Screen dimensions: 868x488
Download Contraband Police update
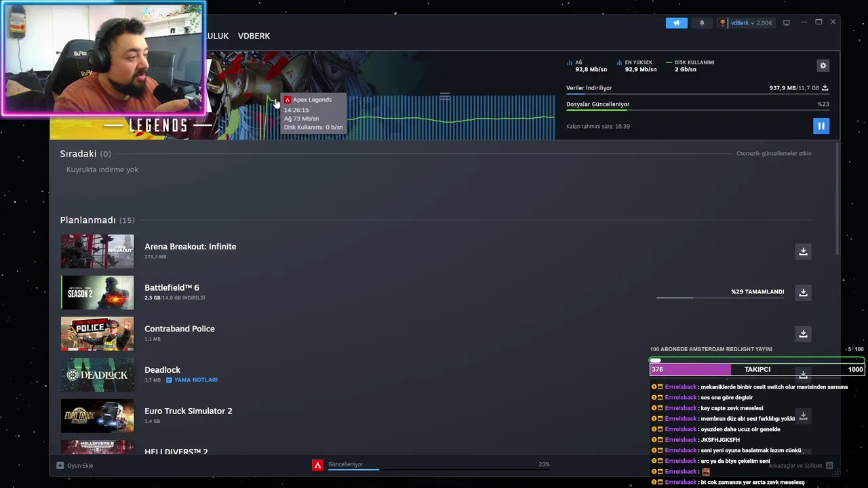[803, 333]
